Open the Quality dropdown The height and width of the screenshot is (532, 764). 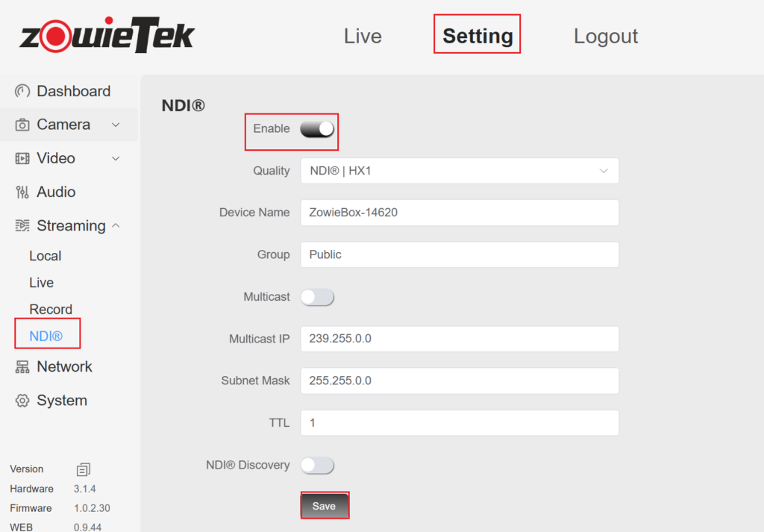click(460, 171)
